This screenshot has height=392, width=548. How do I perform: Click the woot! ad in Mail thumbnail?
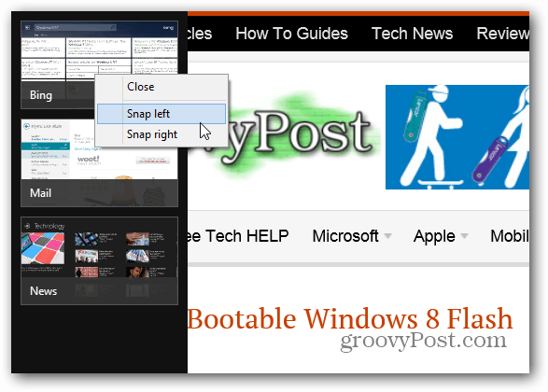(x=89, y=160)
